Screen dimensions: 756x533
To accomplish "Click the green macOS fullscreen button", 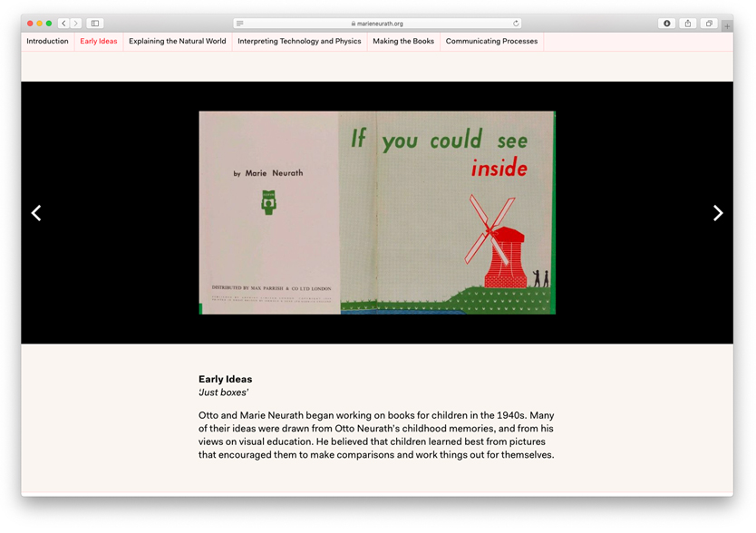I will [x=49, y=24].
